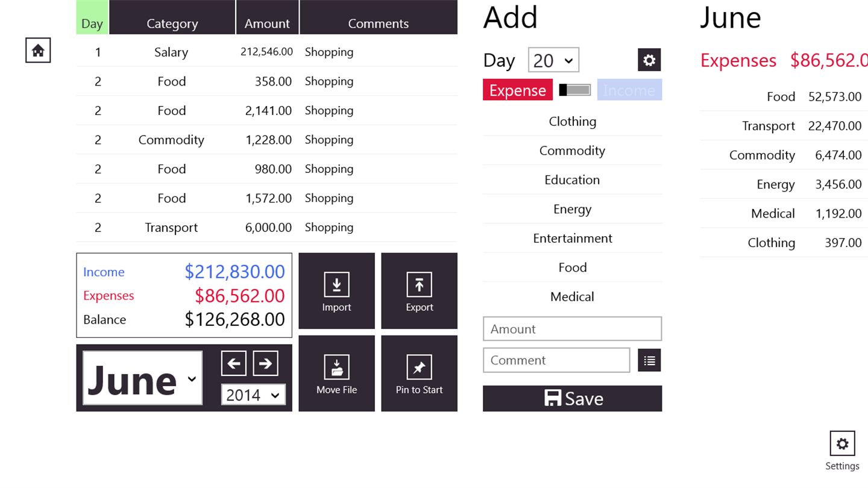Select the Salary 212,546.00 row
Viewport: 868px width, 488px height.
pos(266,52)
